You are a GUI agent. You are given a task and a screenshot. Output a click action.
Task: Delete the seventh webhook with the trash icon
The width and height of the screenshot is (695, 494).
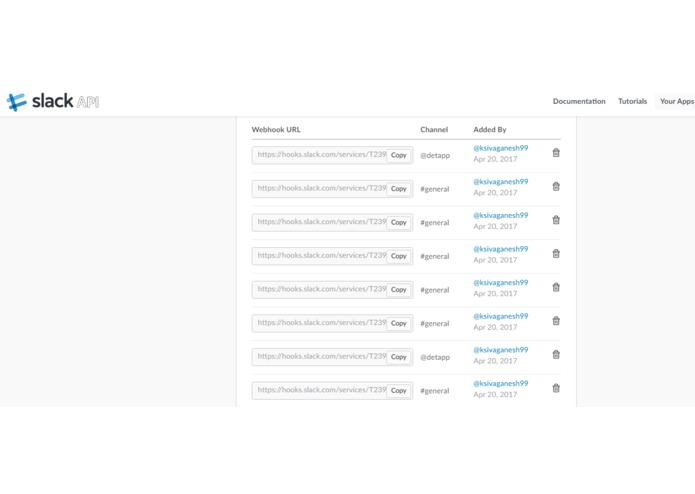[x=556, y=355]
